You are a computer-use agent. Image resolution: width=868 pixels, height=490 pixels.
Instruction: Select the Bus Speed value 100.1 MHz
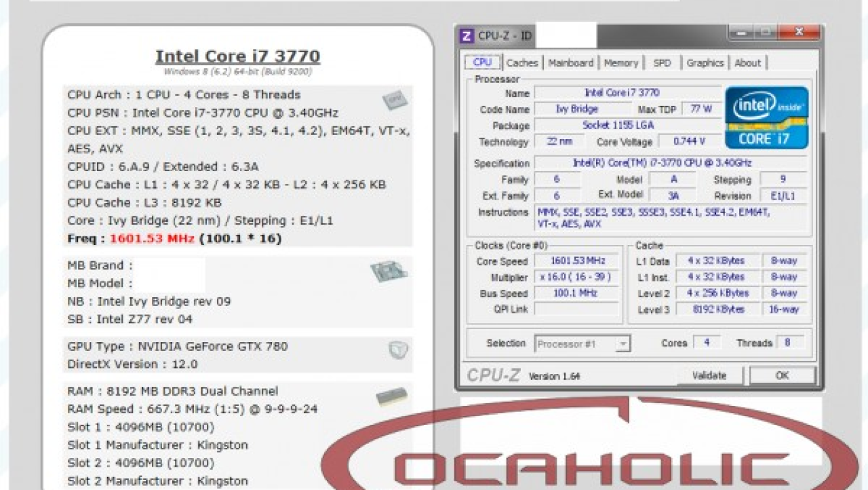tap(576, 294)
